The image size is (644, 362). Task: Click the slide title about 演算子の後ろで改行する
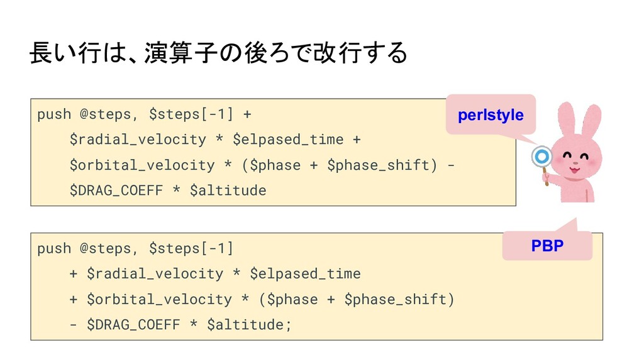(x=218, y=53)
